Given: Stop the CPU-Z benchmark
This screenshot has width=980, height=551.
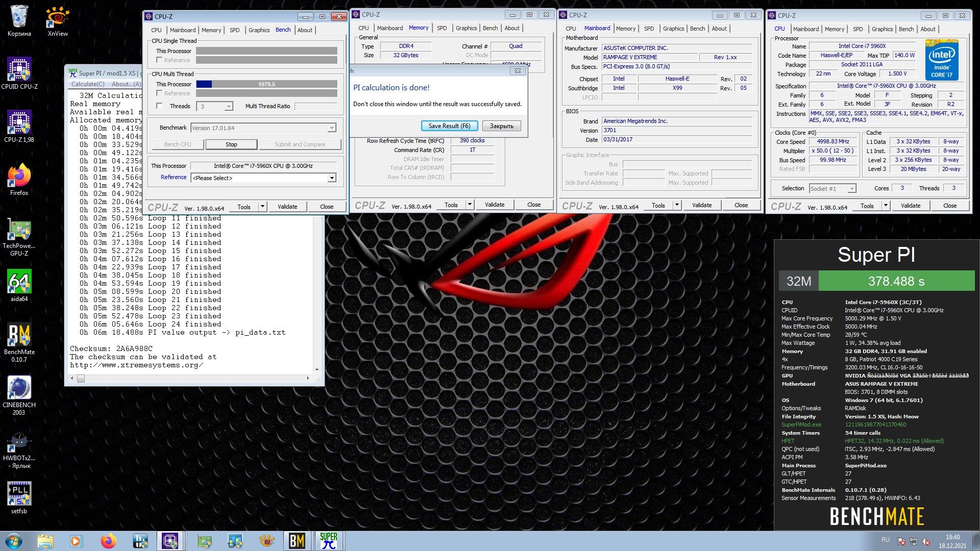Looking at the screenshot, I should [231, 144].
